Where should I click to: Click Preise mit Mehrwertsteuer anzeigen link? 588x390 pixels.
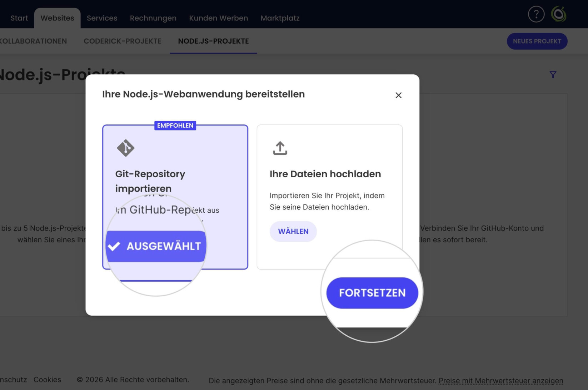point(500,381)
